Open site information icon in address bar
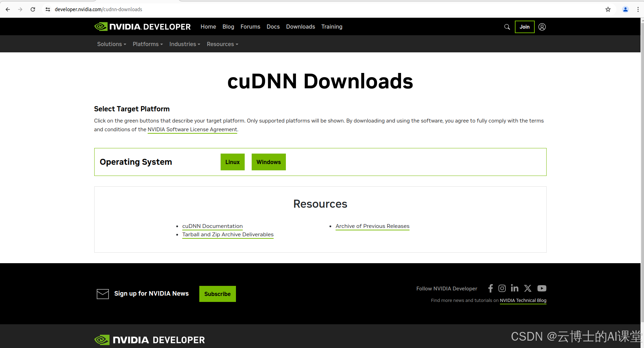The width and height of the screenshot is (644, 348). pyautogui.click(x=48, y=9)
